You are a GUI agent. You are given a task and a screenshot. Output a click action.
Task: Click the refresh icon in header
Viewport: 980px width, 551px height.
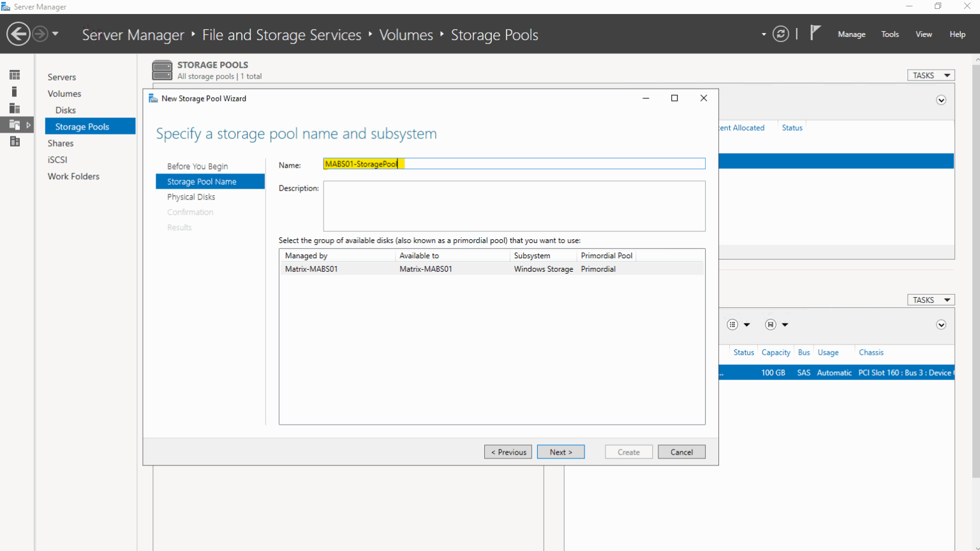(780, 34)
